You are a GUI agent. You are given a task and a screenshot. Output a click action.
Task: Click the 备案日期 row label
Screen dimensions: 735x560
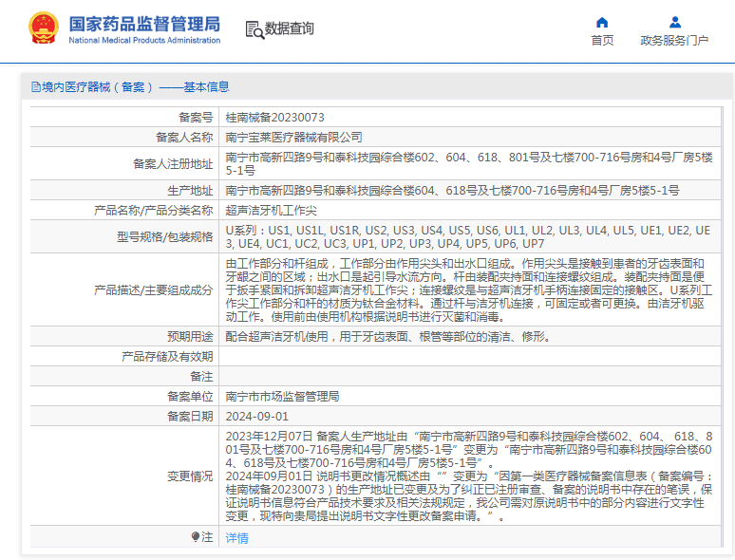click(190, 416)
